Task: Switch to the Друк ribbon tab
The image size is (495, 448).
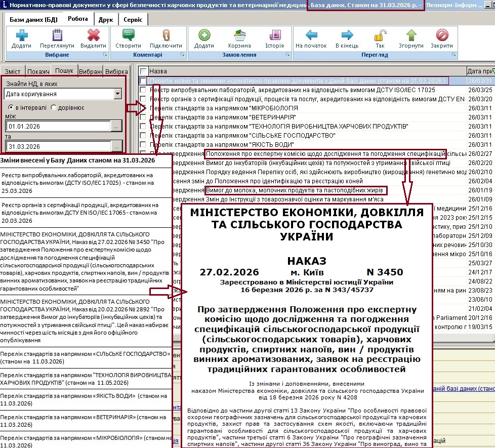Action: (105, 19)
